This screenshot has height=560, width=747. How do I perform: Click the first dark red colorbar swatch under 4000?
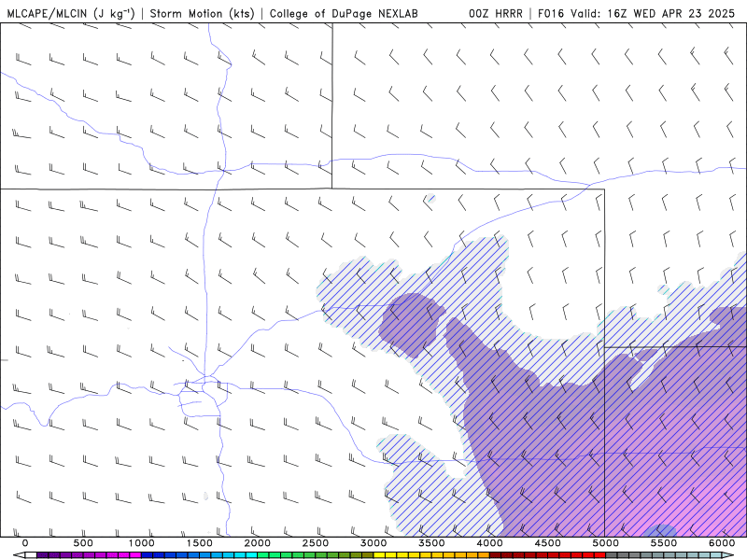coord(496,555)
